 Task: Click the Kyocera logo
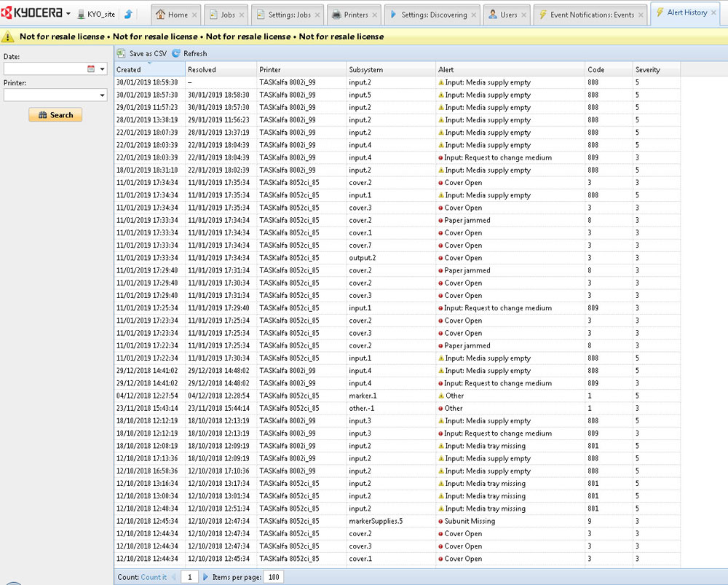(32, 13)
